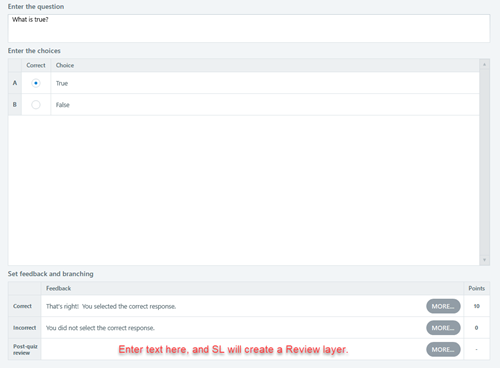Click the Correct column header

(36, 65)
